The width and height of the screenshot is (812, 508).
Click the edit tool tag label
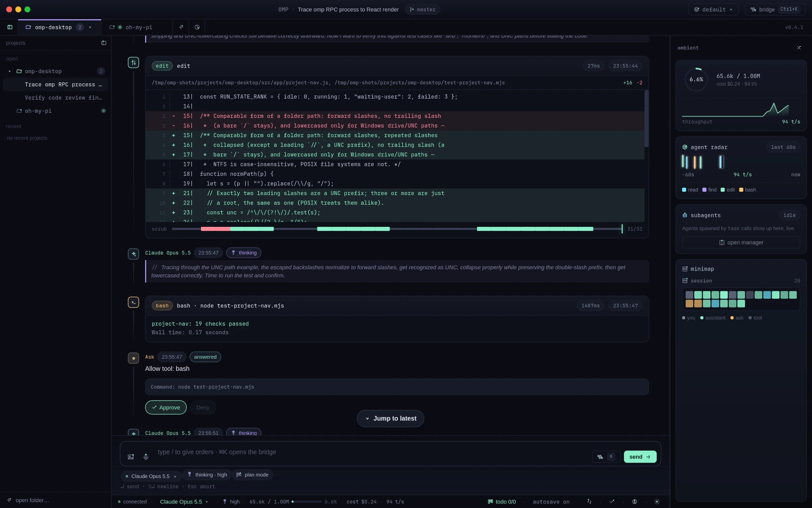pyautogui.click(x=162, y=66)
